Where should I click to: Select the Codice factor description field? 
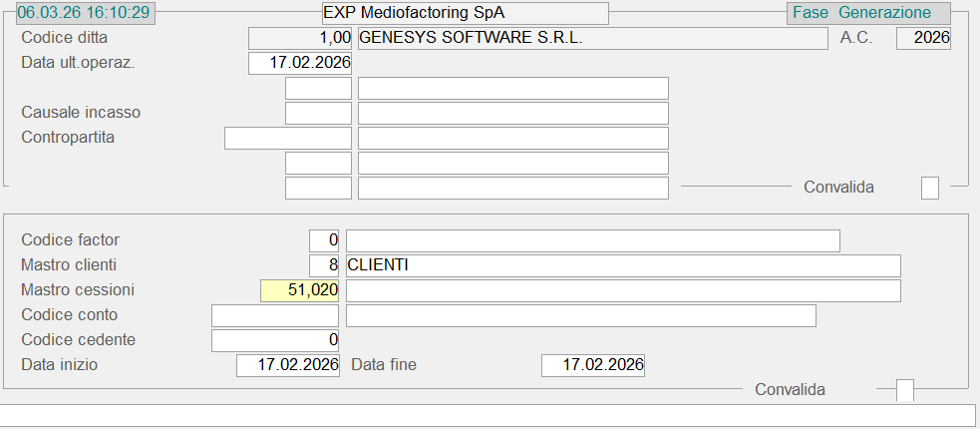point(592,240)
